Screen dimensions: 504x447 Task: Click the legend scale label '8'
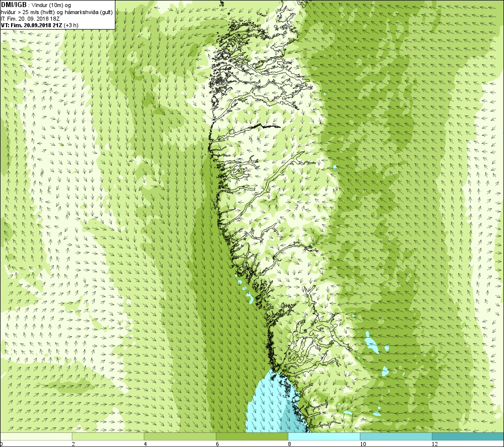tap(290, 444)
